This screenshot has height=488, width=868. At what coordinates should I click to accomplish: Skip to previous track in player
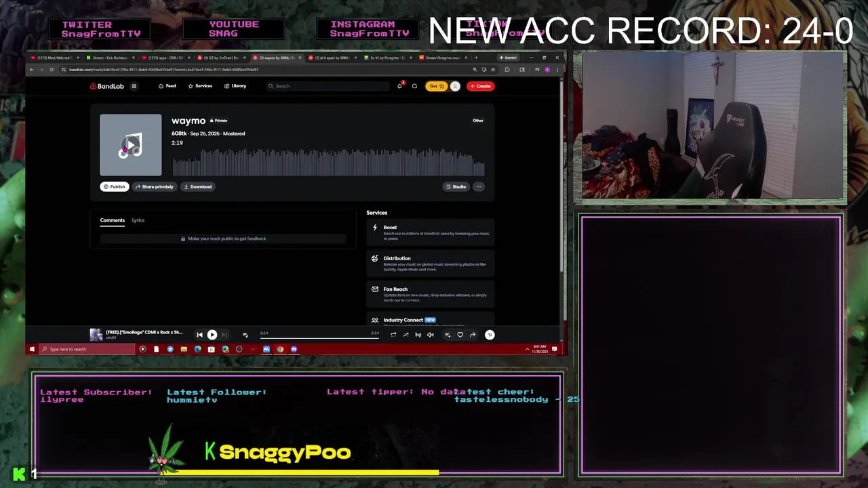coord(199,335)
